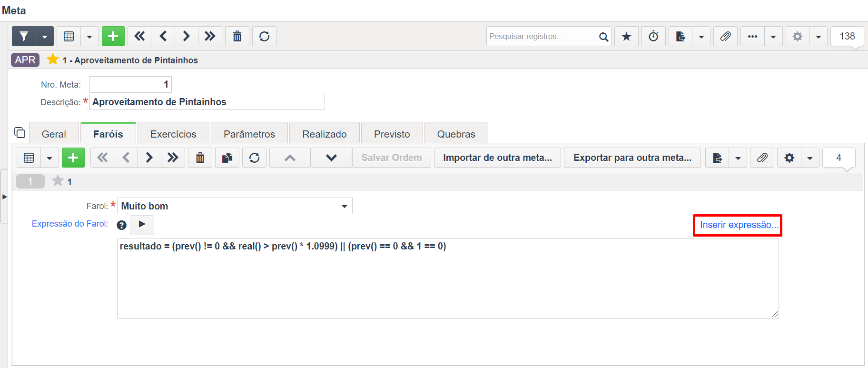Open the Quebras tab

point(456,134)
